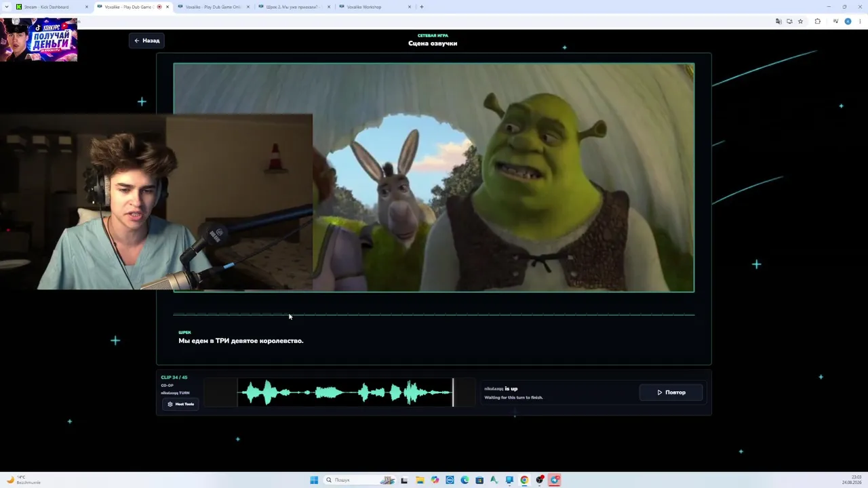Open File Explorer from the taskbar
Viewport: 868px width, 488px height.
coord(420,480)
